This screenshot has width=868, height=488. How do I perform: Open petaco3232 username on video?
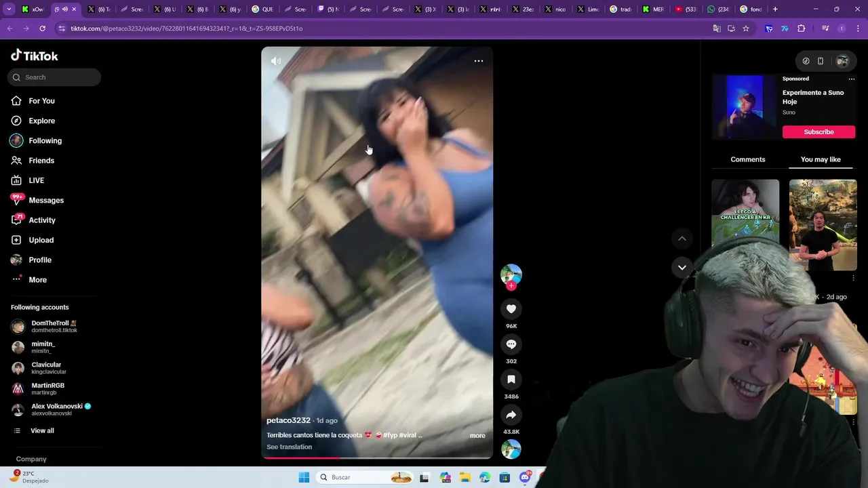tap(288, 420)
